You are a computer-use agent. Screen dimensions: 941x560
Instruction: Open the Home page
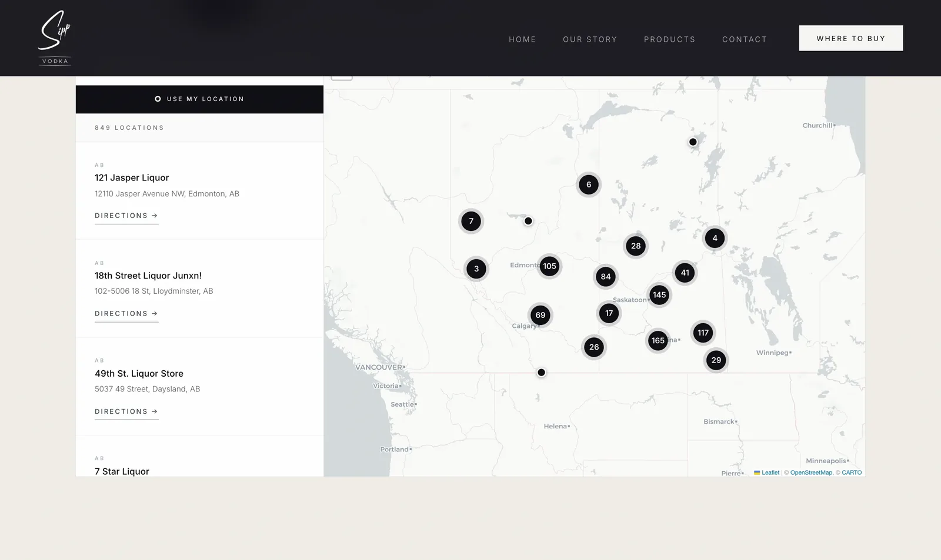[x=522, y=39]
